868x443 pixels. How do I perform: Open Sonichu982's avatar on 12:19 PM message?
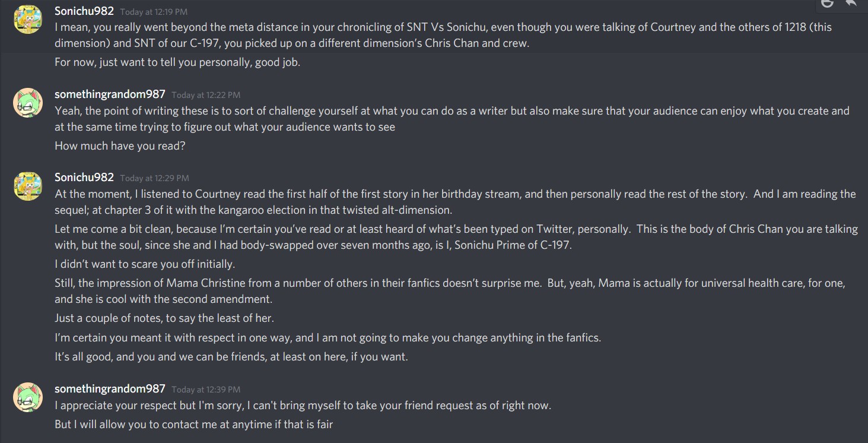click(28, 19)
